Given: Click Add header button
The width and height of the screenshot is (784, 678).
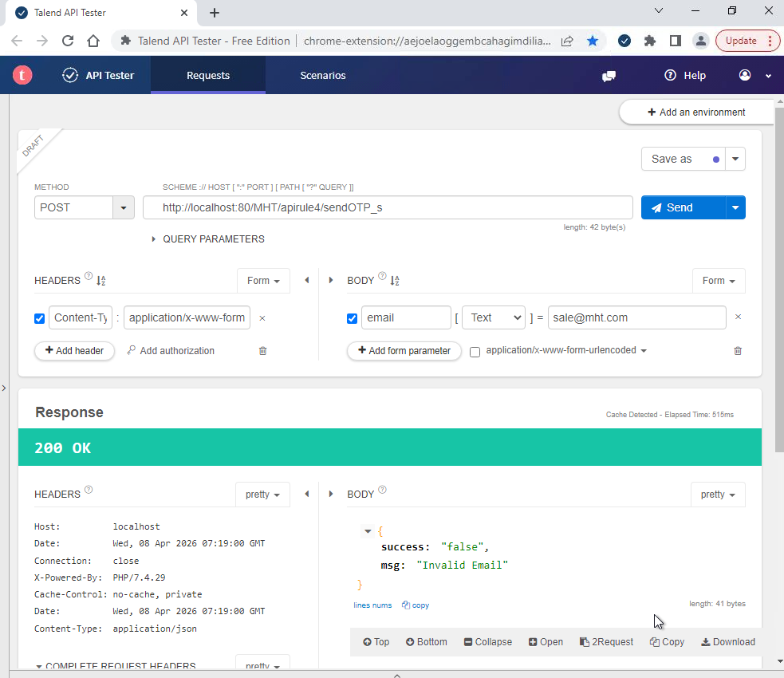Looking at the screenshot, I should click(74, 350).
